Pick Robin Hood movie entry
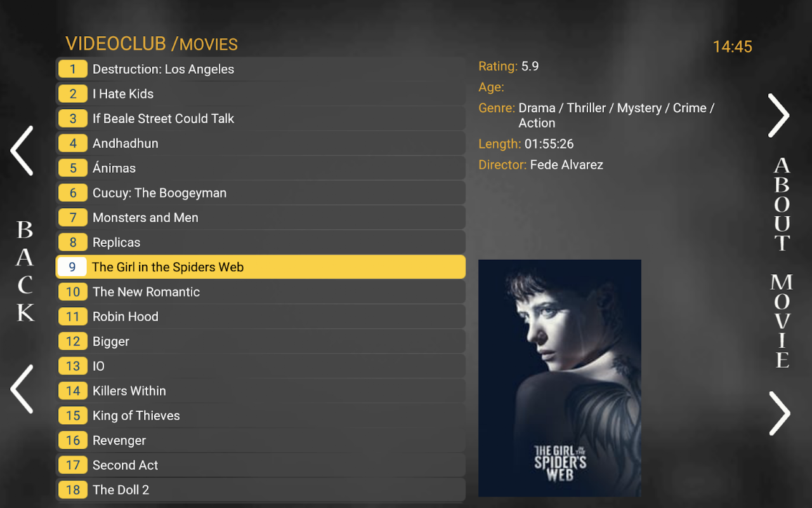This screenshot has height=508, width=812. (261, 317)
